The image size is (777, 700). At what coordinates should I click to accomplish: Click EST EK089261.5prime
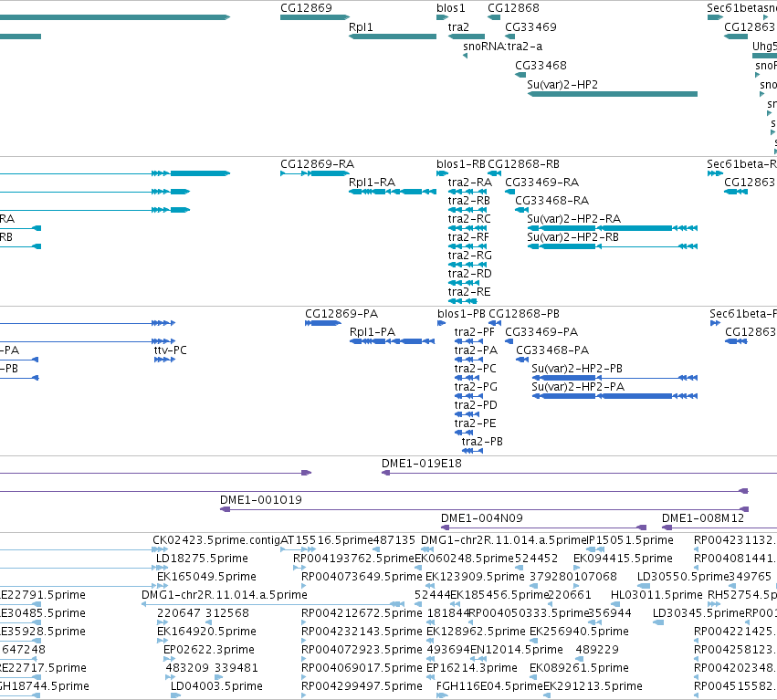pyautogui.click(x=579, y=668)
